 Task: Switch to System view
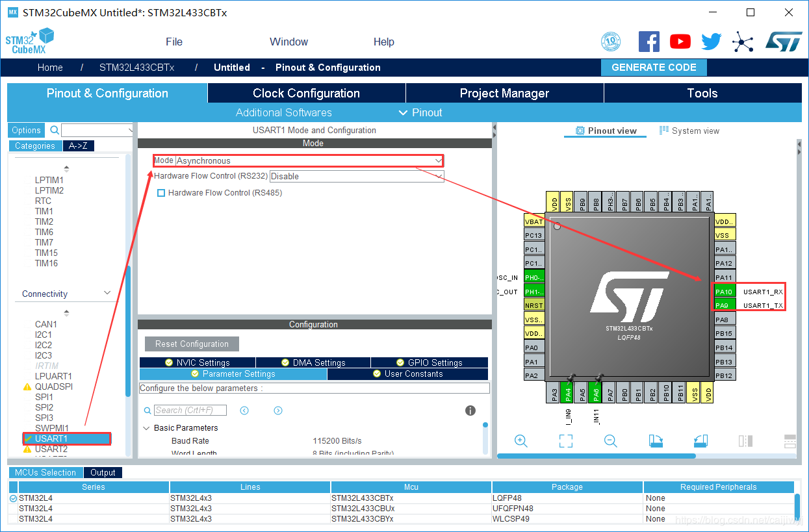point(689,131)
